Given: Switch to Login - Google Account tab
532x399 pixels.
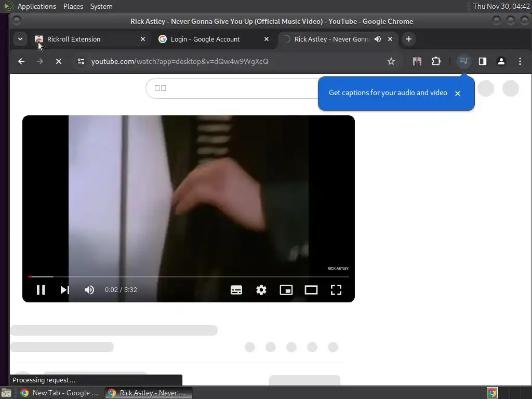Looking at the screenshot, I should tap(214, 39).
